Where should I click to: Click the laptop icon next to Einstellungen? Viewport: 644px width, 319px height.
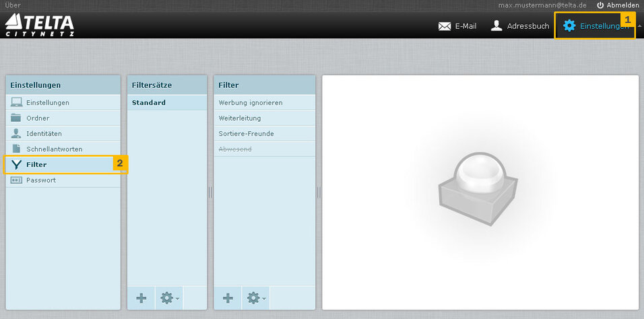point(16,103)
